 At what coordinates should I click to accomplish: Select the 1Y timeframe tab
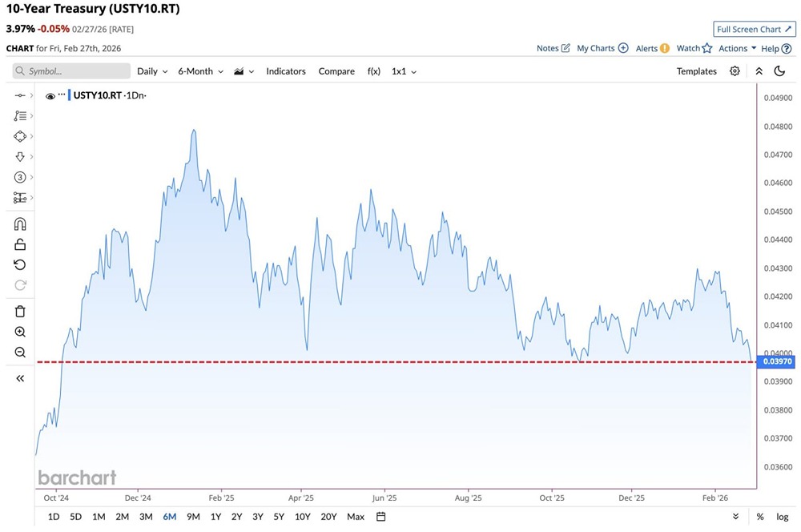pos(215,517)
